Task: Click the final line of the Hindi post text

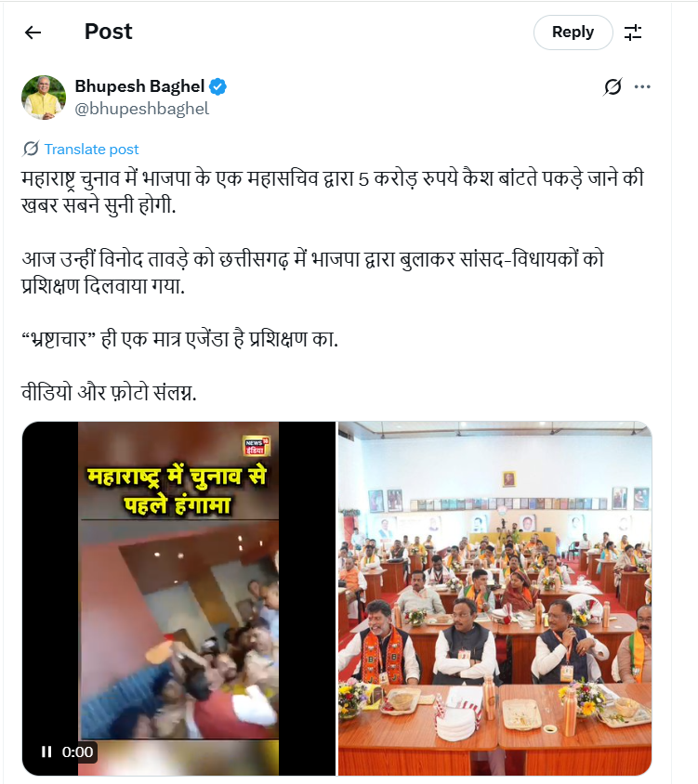Action: click(x=109, y=393)
